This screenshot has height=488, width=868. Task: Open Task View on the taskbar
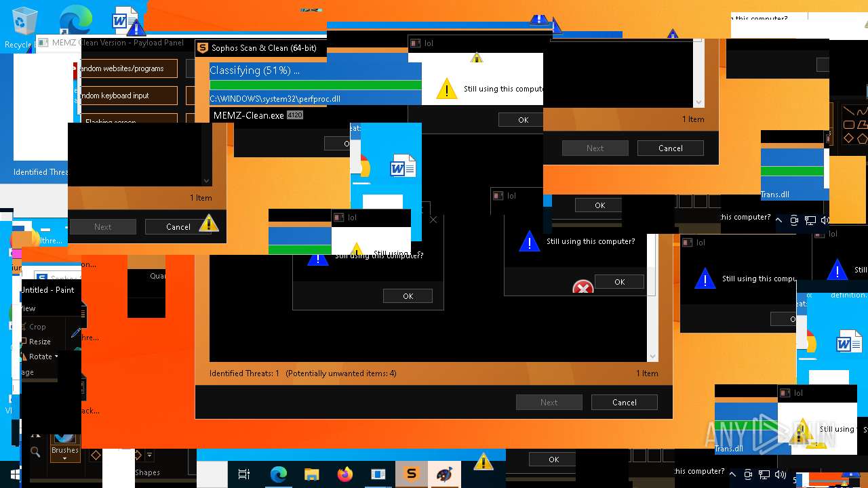click(x=244, y=474)
